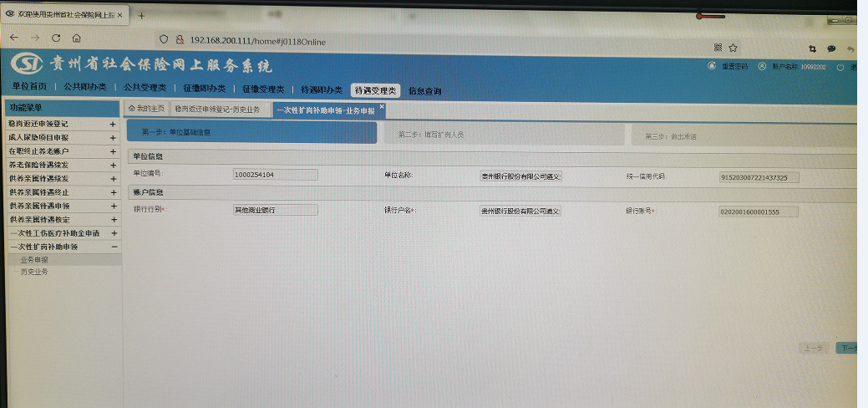Open a new browser tab with plus button
868x408 pixels.
click(x=141, y=16)
